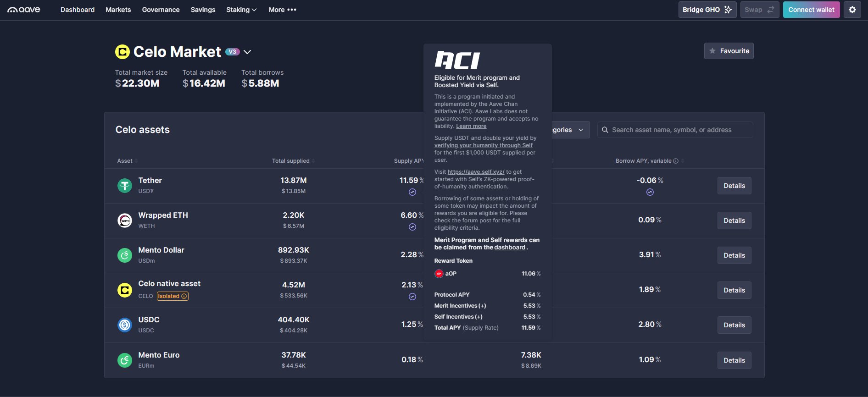The image size is (868, 397).
Task: Sort by Total supplied column
Action: point(293,161)
